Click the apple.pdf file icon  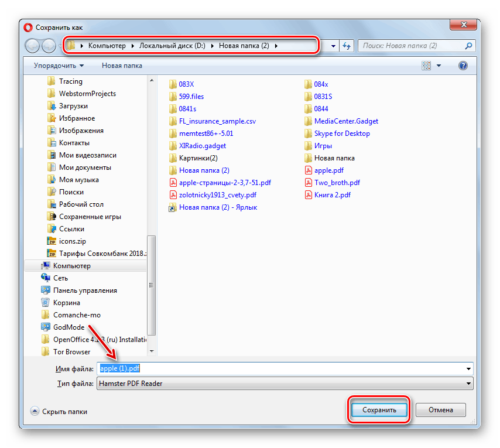(x=309, y=170)
